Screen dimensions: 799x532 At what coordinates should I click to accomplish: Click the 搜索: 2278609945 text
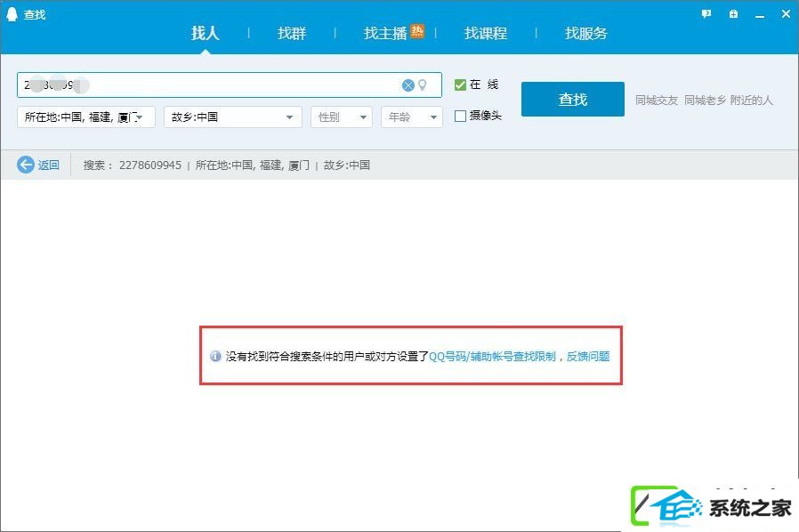[133, 165]
